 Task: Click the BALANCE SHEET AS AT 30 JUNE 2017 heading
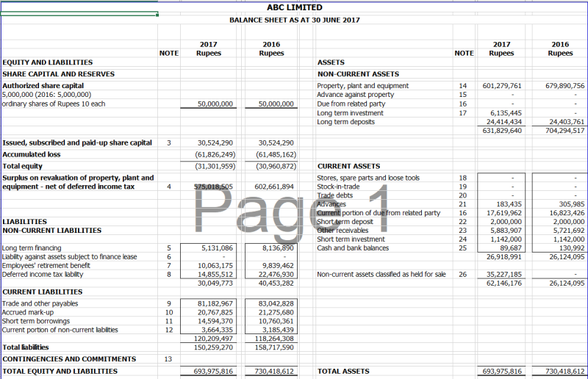(295, 20)
